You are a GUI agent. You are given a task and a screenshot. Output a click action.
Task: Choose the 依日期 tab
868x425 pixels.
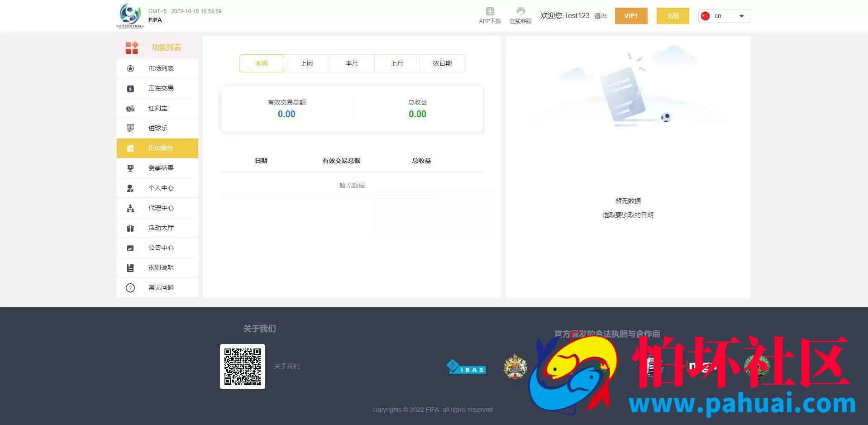443,63
